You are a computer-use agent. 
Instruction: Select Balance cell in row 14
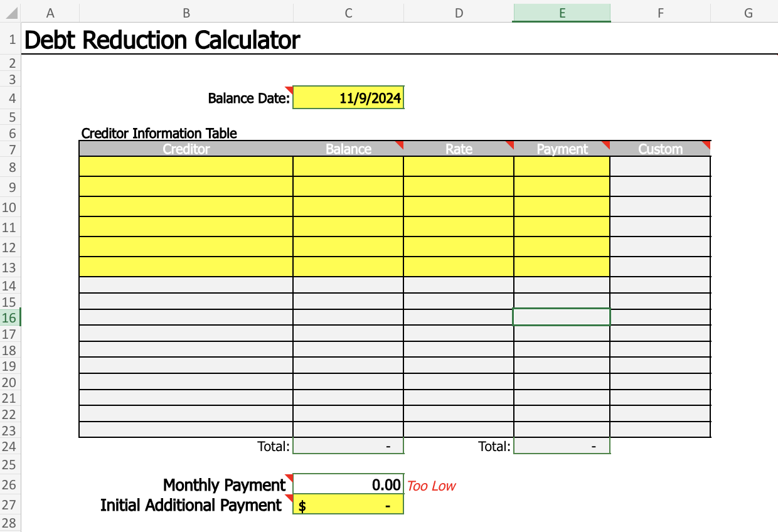click(x=348, y=285)
